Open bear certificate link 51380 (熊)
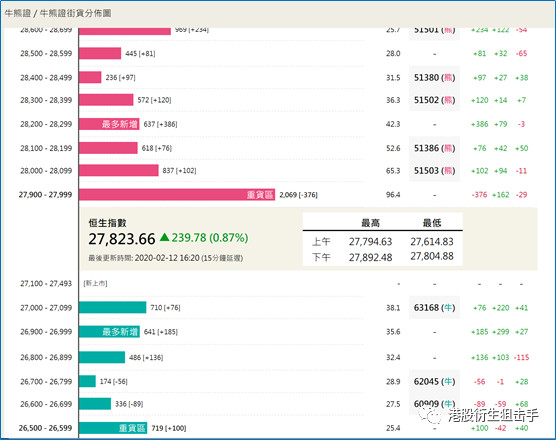The width and height of the screenshot is (556, 440). point(434,78)
